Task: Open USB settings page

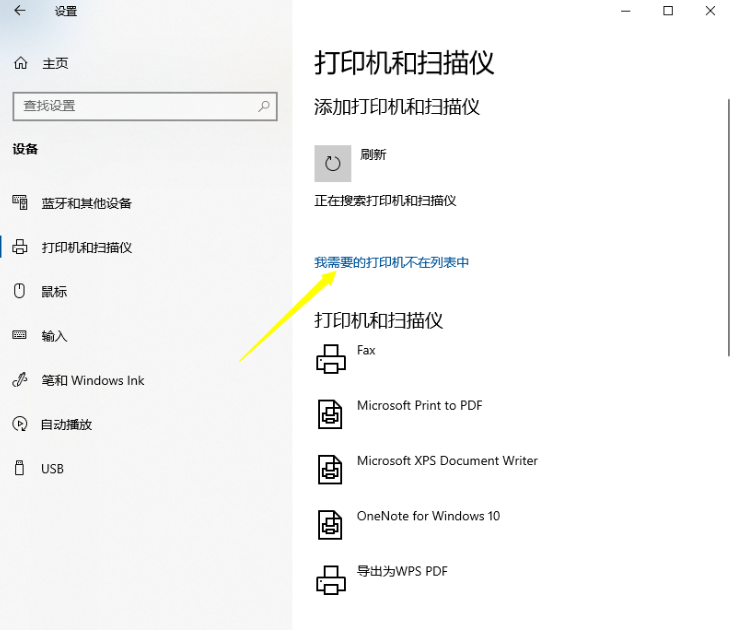Action: coord(52,468)
